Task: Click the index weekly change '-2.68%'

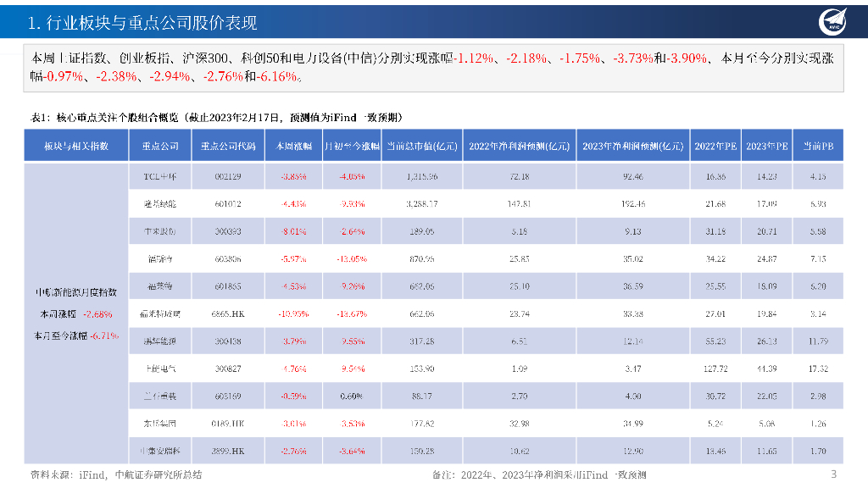Action: (x=97, y=314)
